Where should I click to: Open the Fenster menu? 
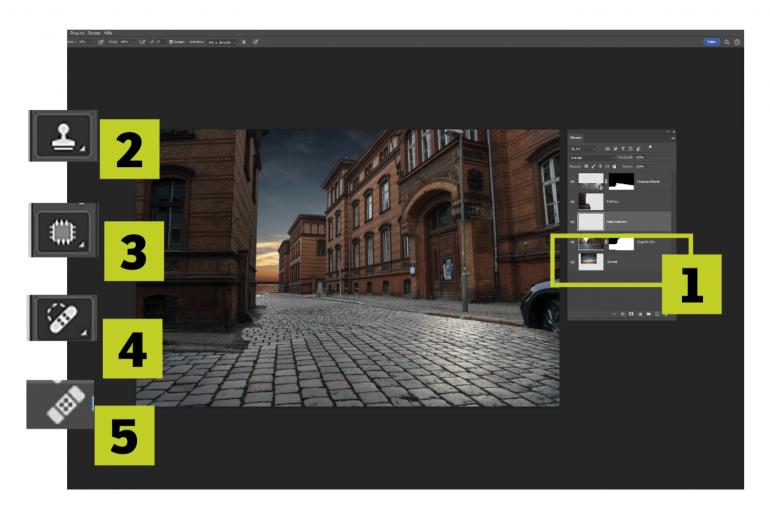point(94,33)
